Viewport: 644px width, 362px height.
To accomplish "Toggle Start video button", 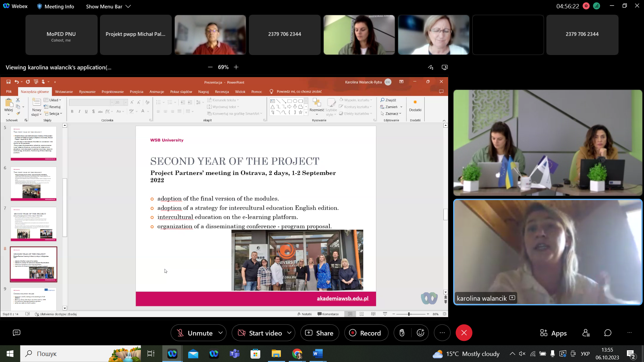I will point(259,333).
